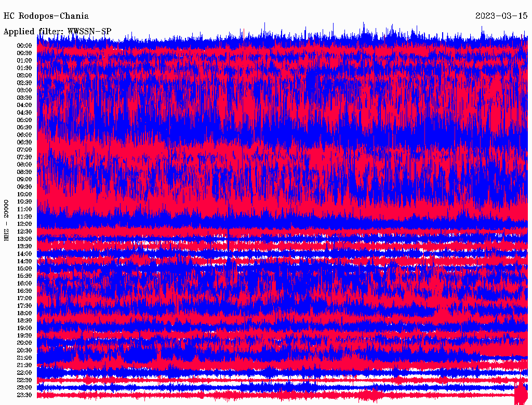
Task: Click the 04:30 time marker
Action: point(24,113)
